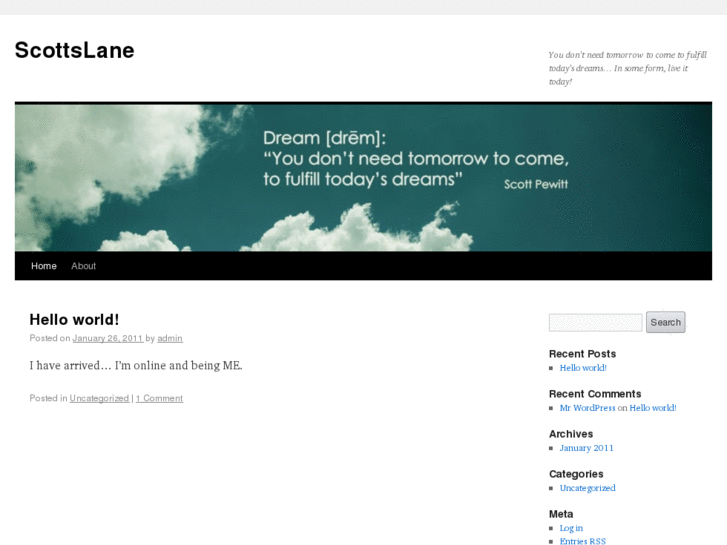Open the ScottsLane site title
727x545 pixels.
(74, 50)
